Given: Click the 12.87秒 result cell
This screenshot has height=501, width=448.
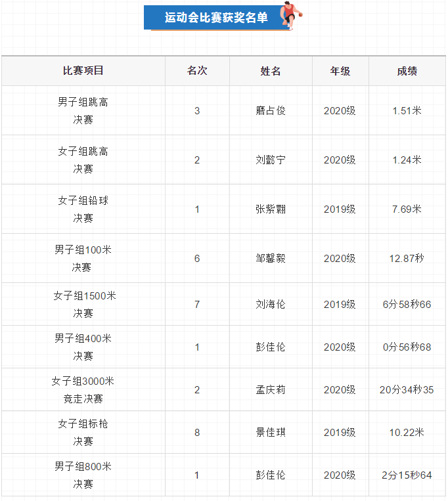Looking at the screenshot, I should coord(407,259).
